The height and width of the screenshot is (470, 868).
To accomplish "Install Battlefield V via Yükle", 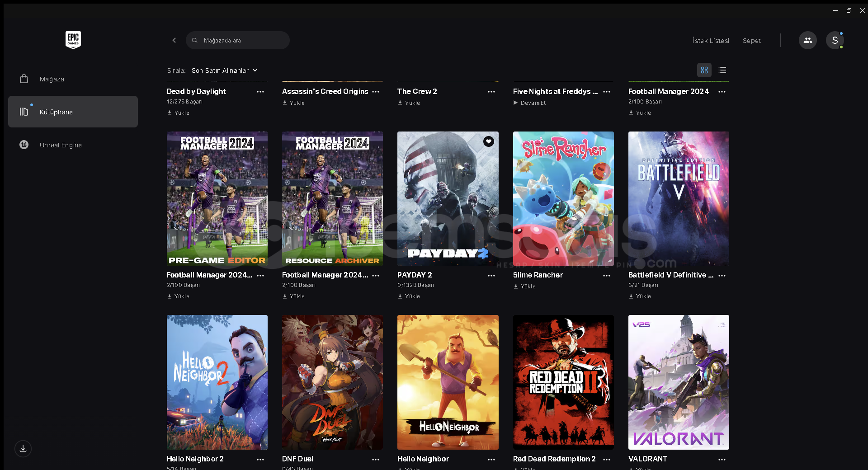I will coord(640,296).
